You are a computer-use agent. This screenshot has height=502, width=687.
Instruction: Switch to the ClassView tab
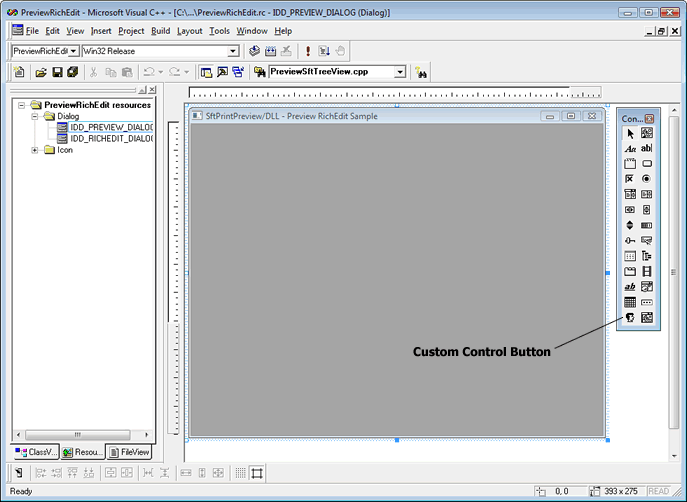click(36, 452)
